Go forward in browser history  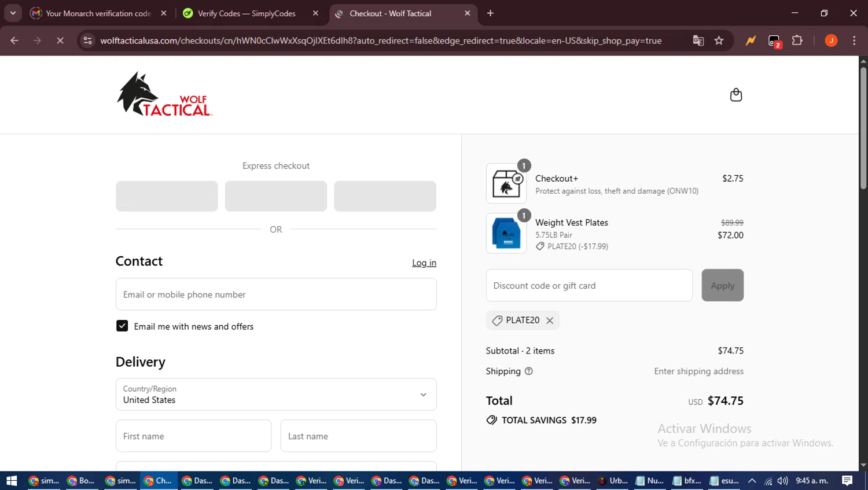pyautogui.click(x=37, y=40)
